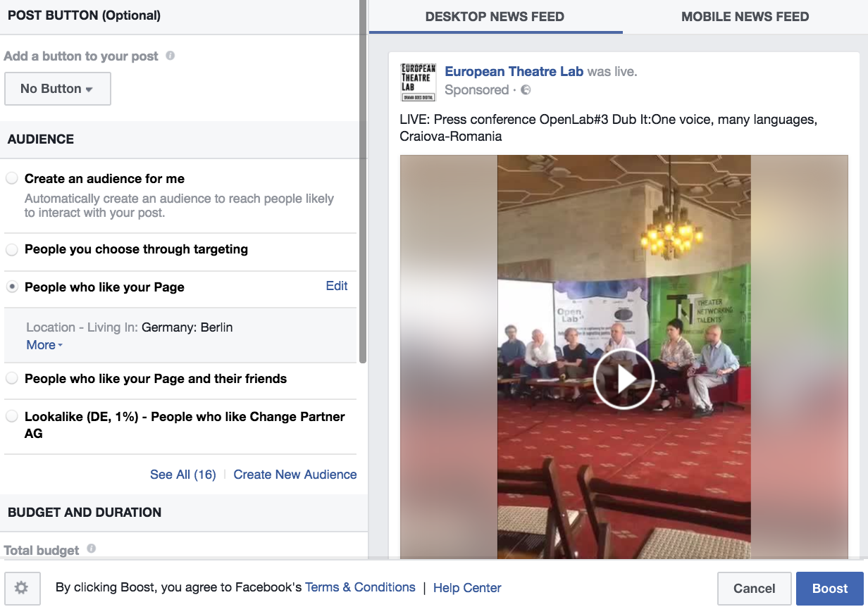Image resolution: width=868 pixels, height=614 pixels.
Task: Open Terms & Conditions link
Action: tap(360, 587)
